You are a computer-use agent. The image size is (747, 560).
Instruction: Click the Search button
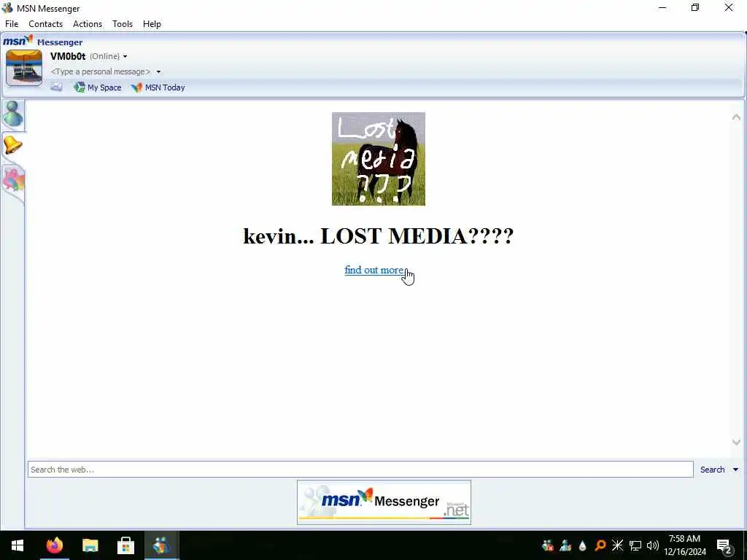(712, 470)
